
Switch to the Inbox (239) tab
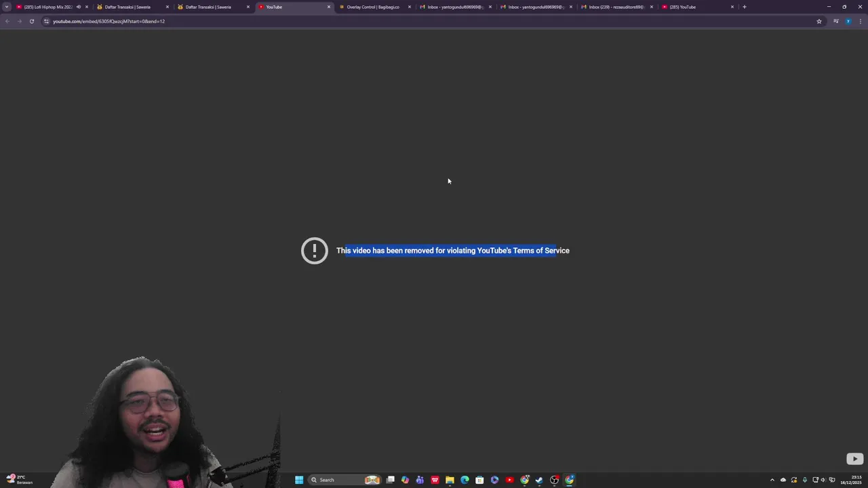(x=616, y=7)
